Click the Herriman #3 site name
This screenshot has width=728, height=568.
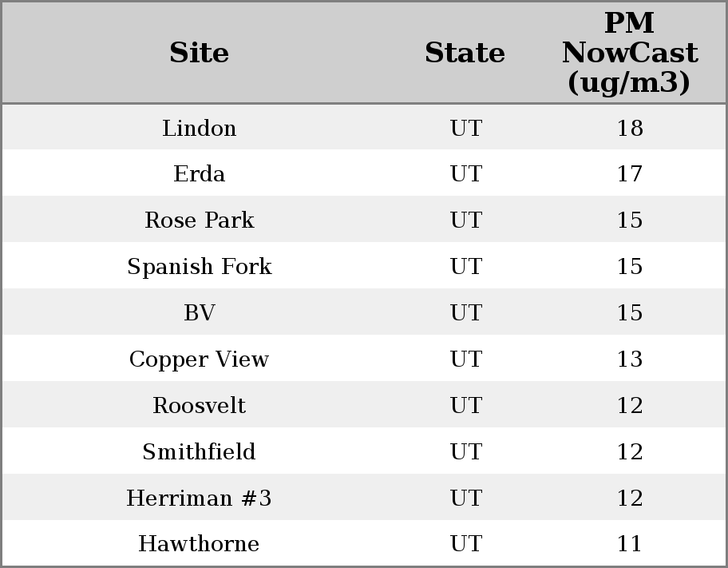[199, 498]
